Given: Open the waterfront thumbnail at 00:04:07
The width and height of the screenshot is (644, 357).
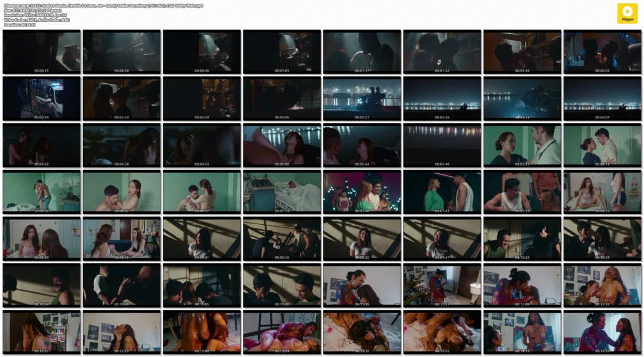Looking at the screenshot, I should click(602, 98).
